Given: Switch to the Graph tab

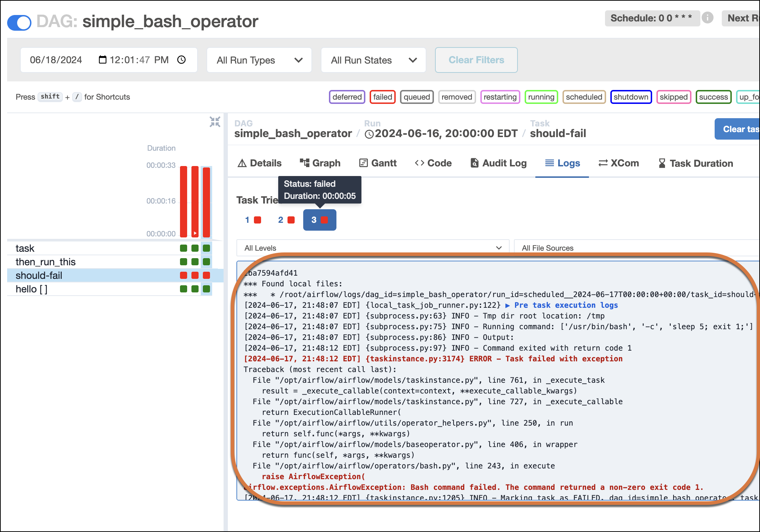Looking at the screenshot, I should [x=320, y=163].
